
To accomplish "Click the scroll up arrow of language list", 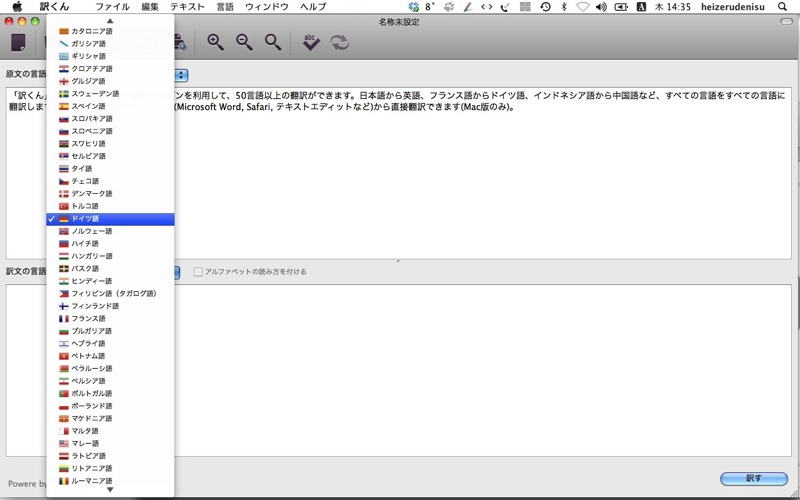I will (110, 21).
